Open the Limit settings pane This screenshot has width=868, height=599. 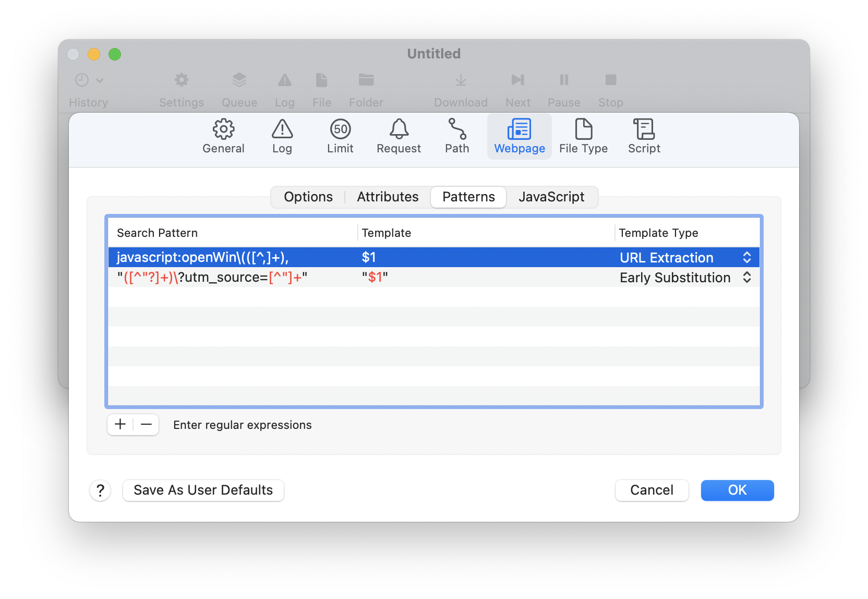[340, 136]
